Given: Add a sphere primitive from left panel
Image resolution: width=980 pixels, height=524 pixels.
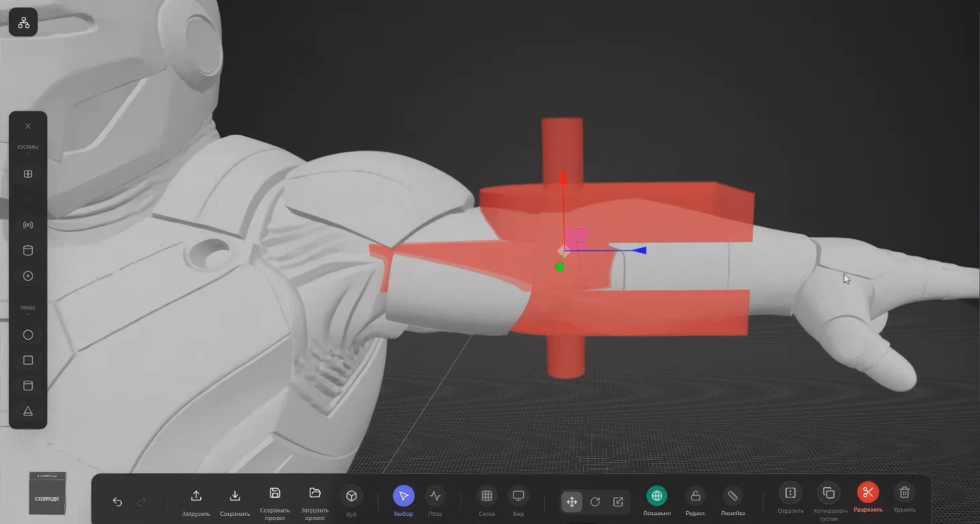Looking at the screenshot, I should 28,335.
